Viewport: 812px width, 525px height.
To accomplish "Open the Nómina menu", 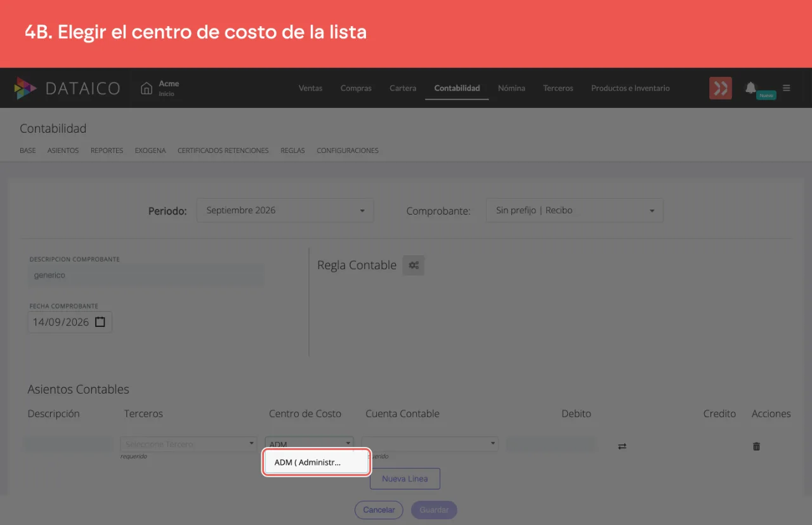I will coord(511,88).
